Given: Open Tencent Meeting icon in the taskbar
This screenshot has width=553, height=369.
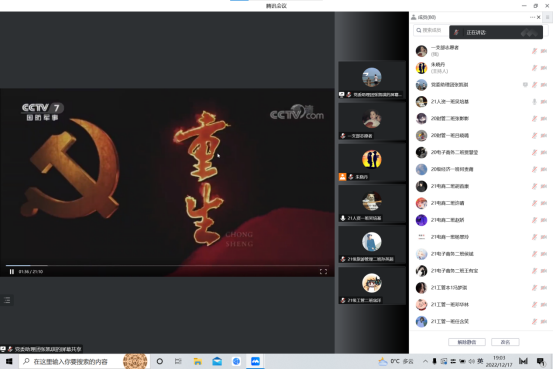Looking at the screenshot, I should pyautogui.click(x=255, y=361).
